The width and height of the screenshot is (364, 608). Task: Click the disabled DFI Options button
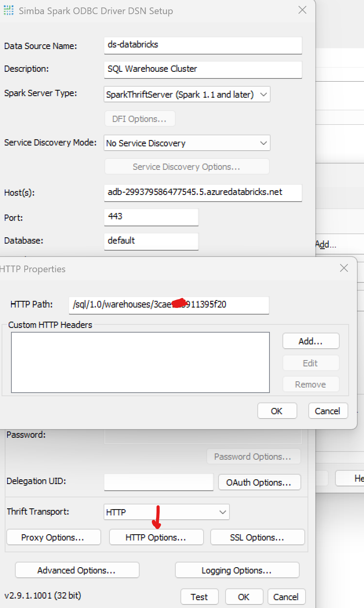tap(140, 119)
